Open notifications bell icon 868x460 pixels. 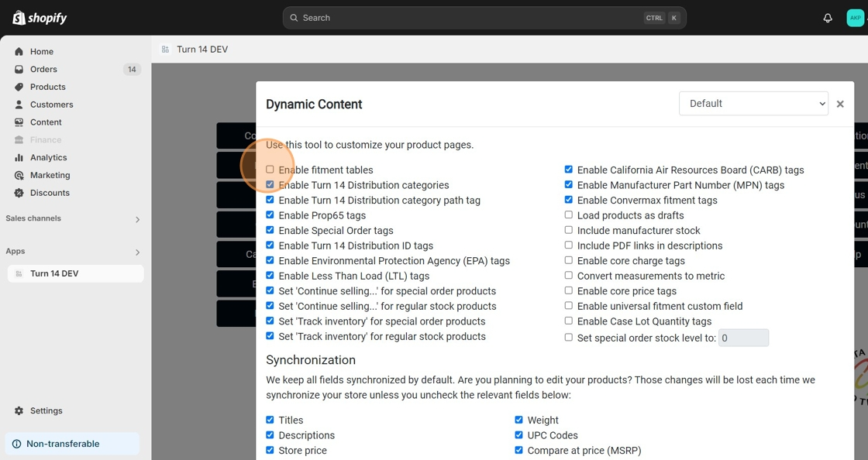pyautogui.click(x=828, y=18)
